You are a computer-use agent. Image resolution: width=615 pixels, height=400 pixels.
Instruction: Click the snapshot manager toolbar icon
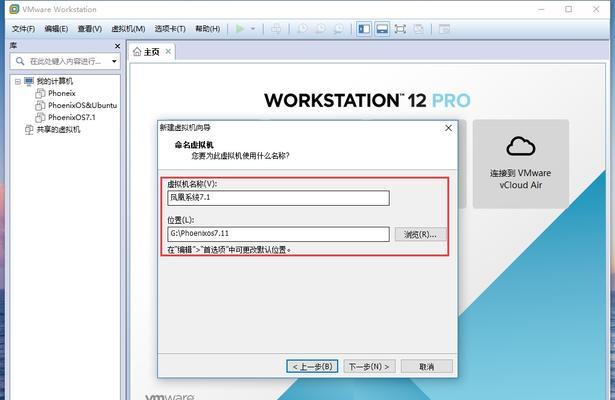(x=338, y=29)
